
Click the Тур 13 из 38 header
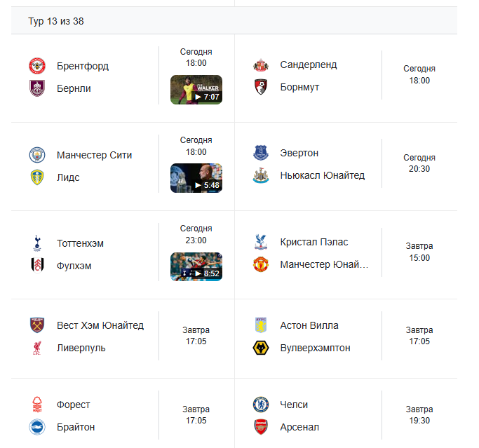(x=56, y=21)
